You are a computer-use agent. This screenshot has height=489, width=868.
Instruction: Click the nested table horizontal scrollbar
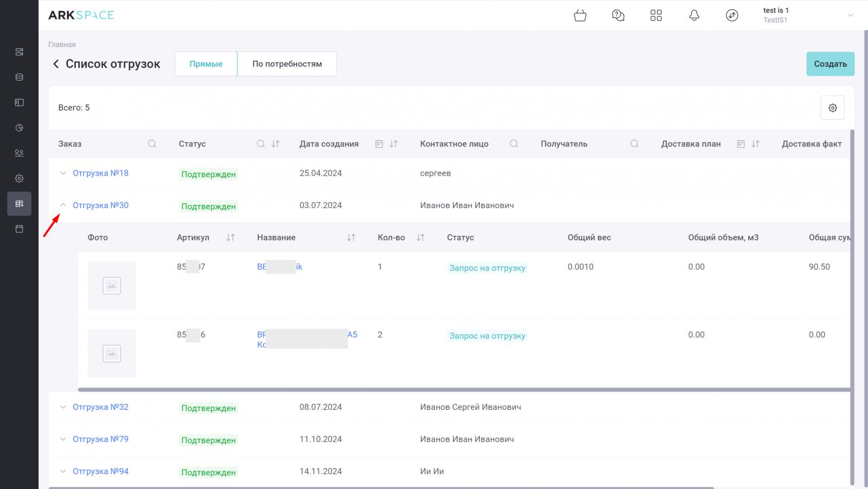pos(464,389)
